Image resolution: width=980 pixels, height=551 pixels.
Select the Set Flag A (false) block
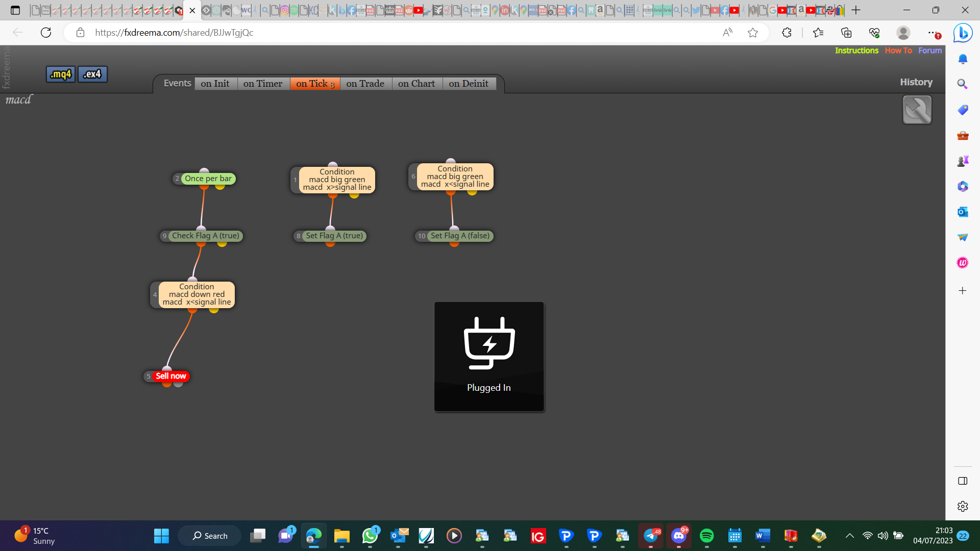(x=460, y=236)
